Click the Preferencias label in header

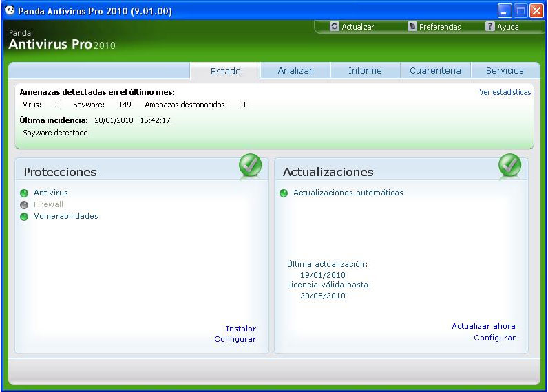pos(440,27)
